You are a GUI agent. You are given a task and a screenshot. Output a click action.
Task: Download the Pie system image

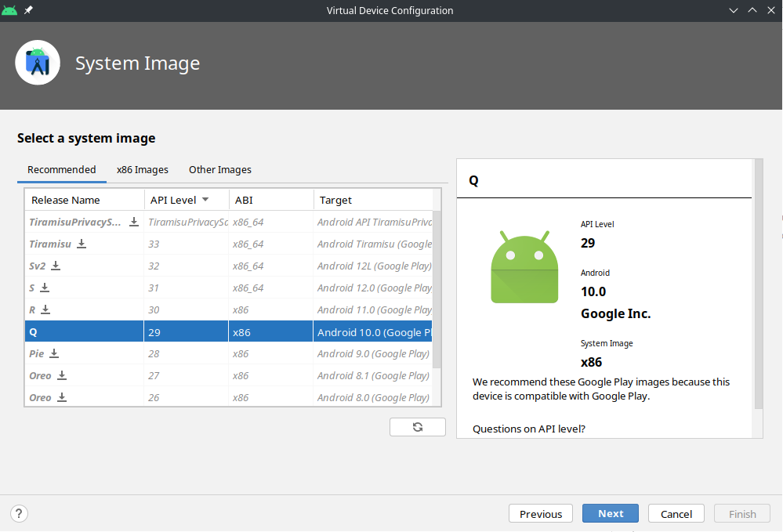coord(54,354)
